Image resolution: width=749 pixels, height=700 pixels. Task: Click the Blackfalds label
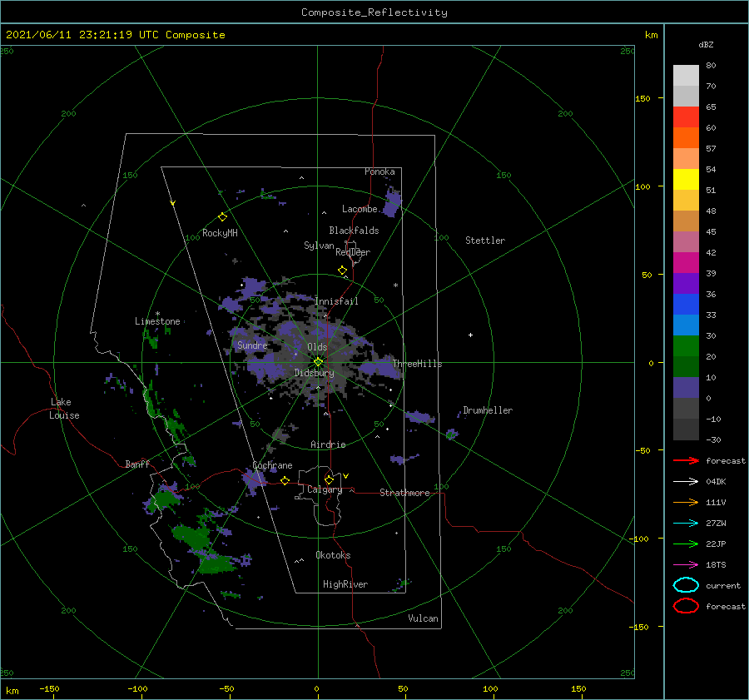354,231
